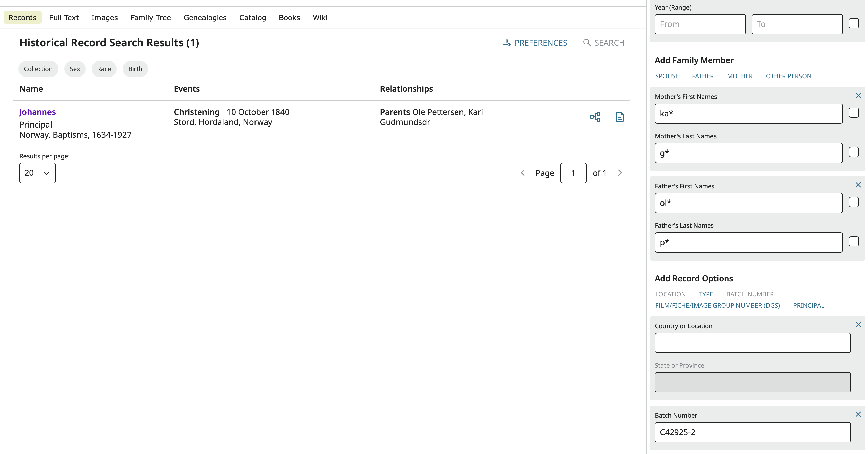Open the family tree view icon for Johannes
This screenshot has width=868, height=454.
pos(595,117)
